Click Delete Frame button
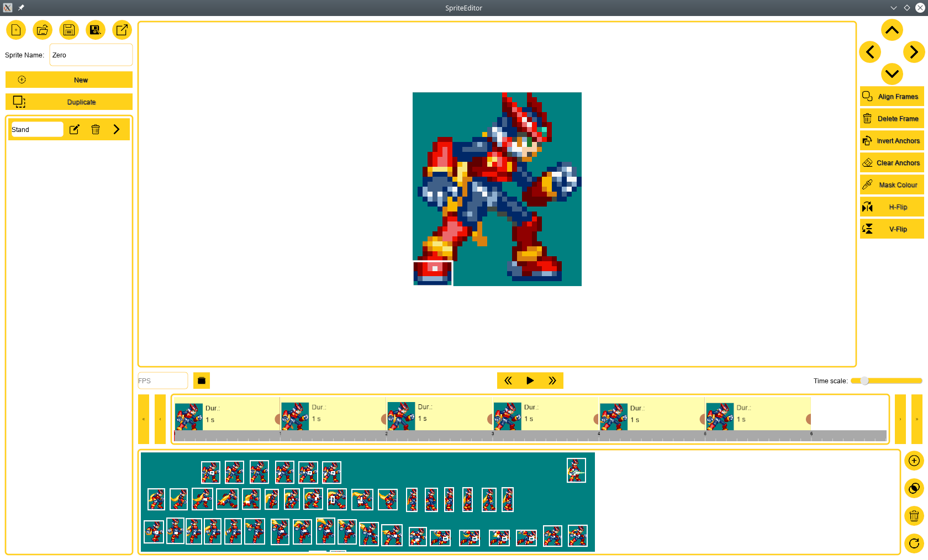The height and width of the screenshot is (560, 928). [892, 118]
